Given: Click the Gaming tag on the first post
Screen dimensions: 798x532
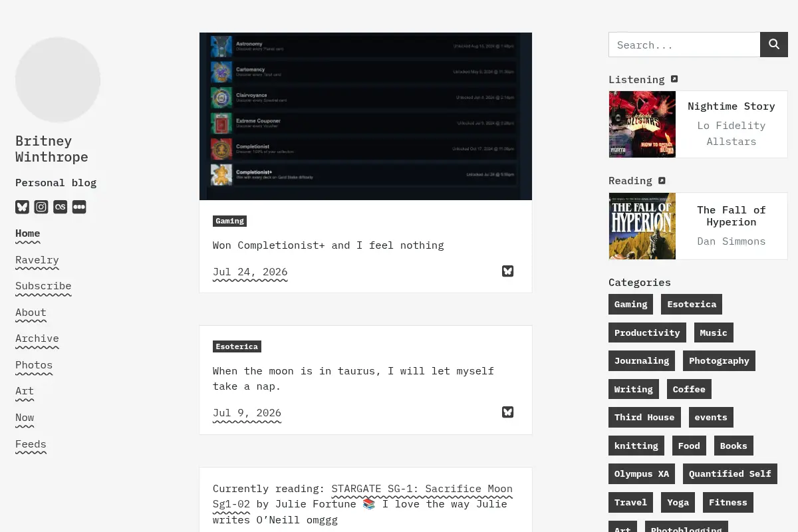Looking at the screenshot, I should coord(230,221).
